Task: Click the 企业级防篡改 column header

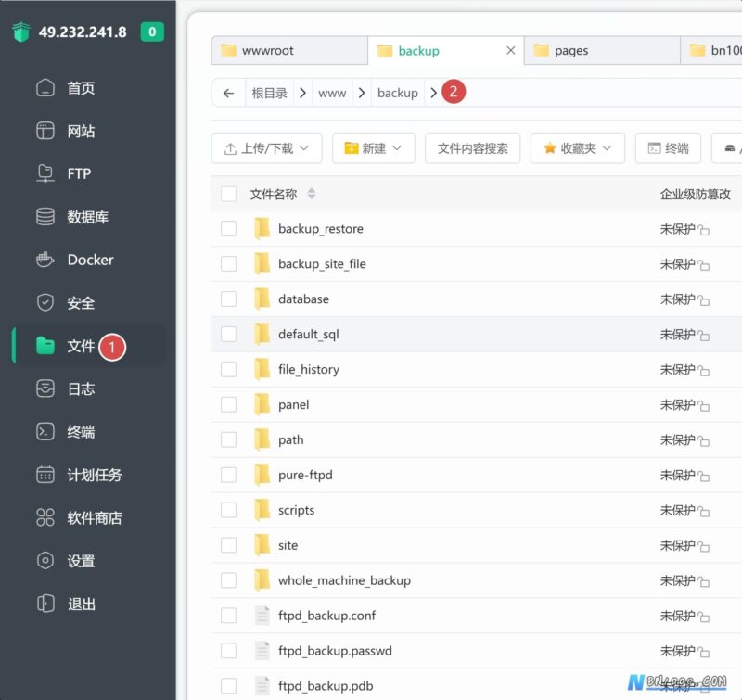Action: 695,194
